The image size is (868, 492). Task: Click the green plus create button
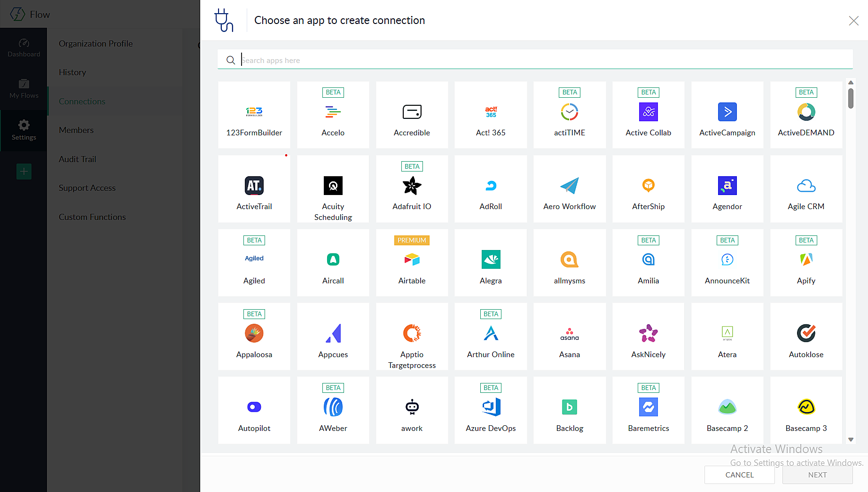pyautogui.click(x=24, y=172)
